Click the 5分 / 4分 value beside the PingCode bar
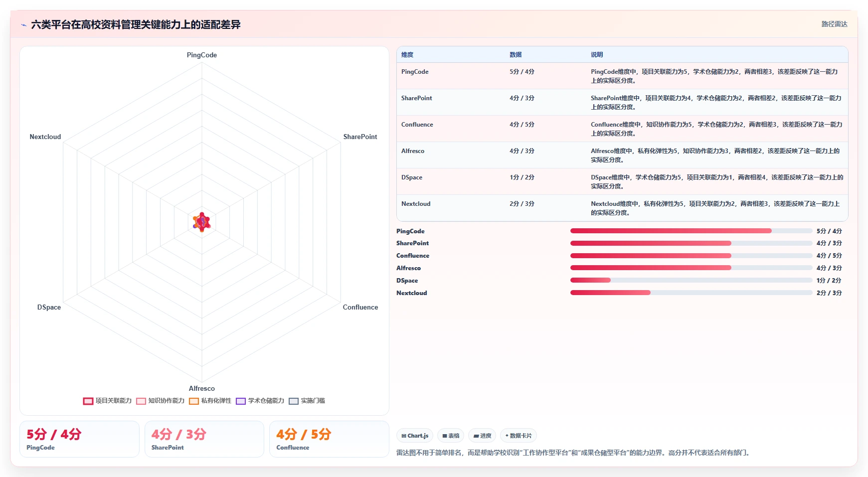The image size is (868, 477). pyautogui.click(x=829, y=231)
